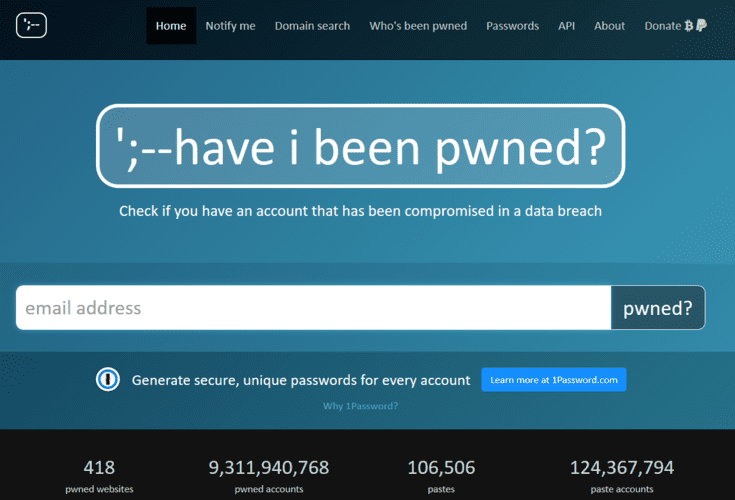This screenshot has width=735, height=500.
Task: Click 'Generate secure, unique passwords' text
Action: coord(301,380)
